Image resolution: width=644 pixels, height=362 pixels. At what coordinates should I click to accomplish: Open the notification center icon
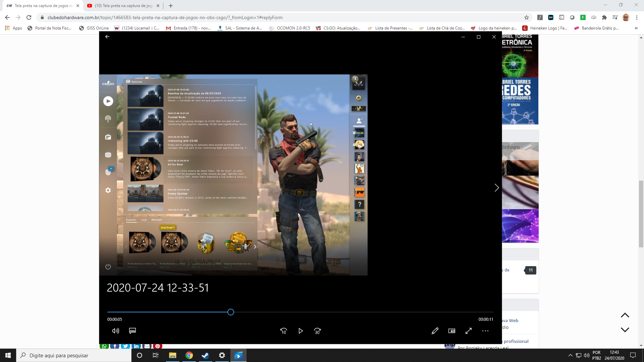(x=633, y=355)
